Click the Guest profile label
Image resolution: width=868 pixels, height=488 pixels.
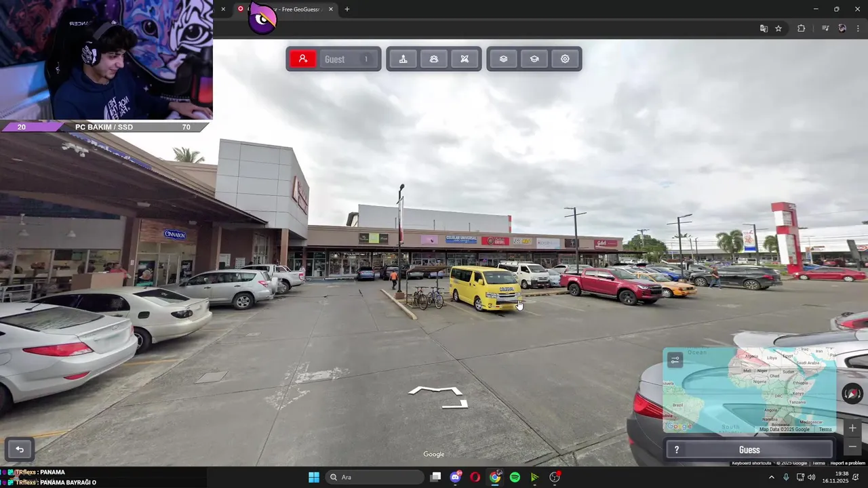(x=334, y=60)
